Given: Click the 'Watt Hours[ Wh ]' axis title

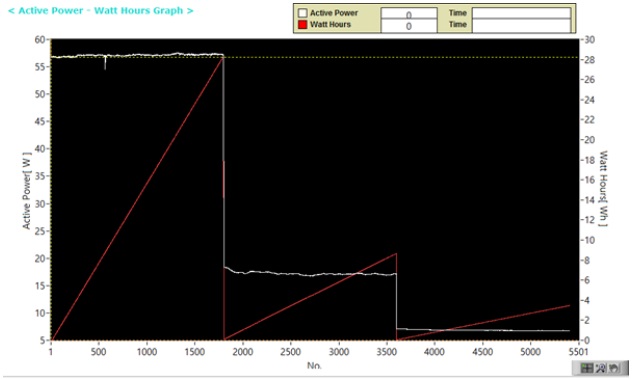Looking at the screenshot, I should point(603,188).
